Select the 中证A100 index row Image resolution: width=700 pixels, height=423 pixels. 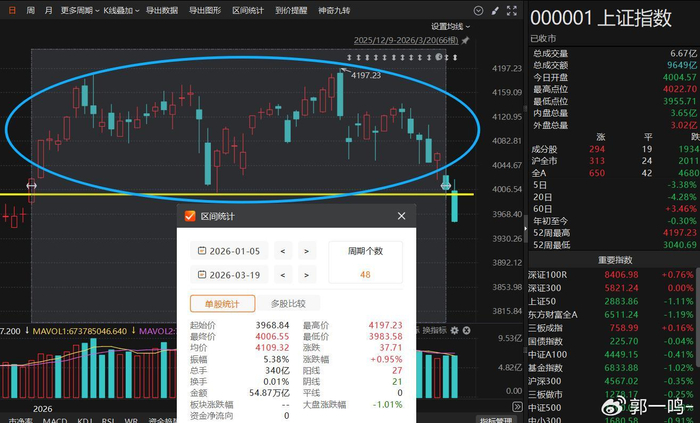[611, 354]
